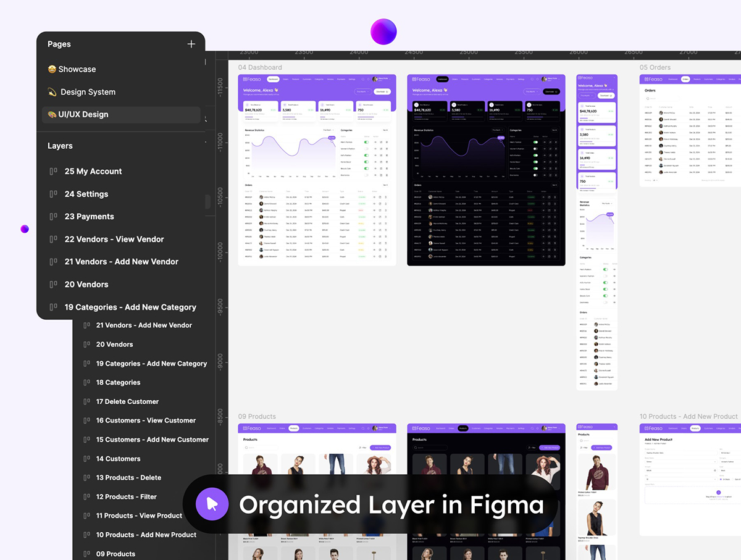The image size is (741, 560).
Task: Select the 09 Products frame label
Action: click(257, 416)
